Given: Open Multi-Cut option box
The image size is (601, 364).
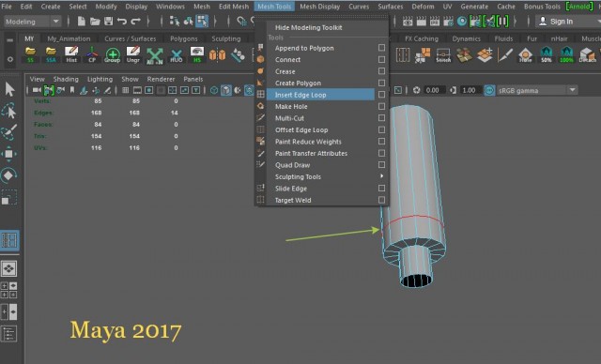Looking at the screenshot, I should [381, 118].
